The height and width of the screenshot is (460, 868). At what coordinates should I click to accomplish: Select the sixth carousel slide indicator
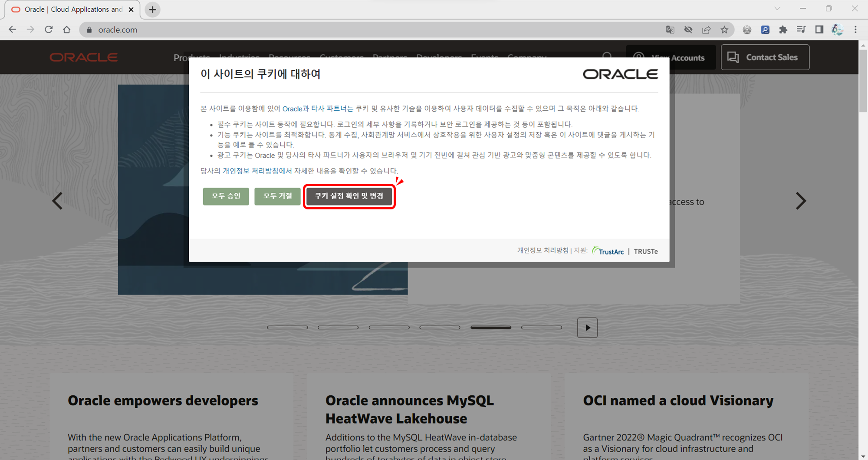click(542, 328)
